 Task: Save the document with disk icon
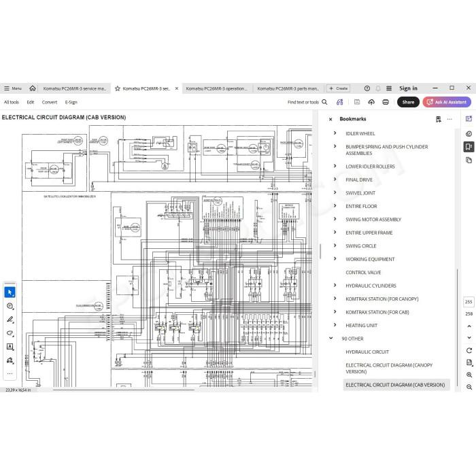click(357, 102)
